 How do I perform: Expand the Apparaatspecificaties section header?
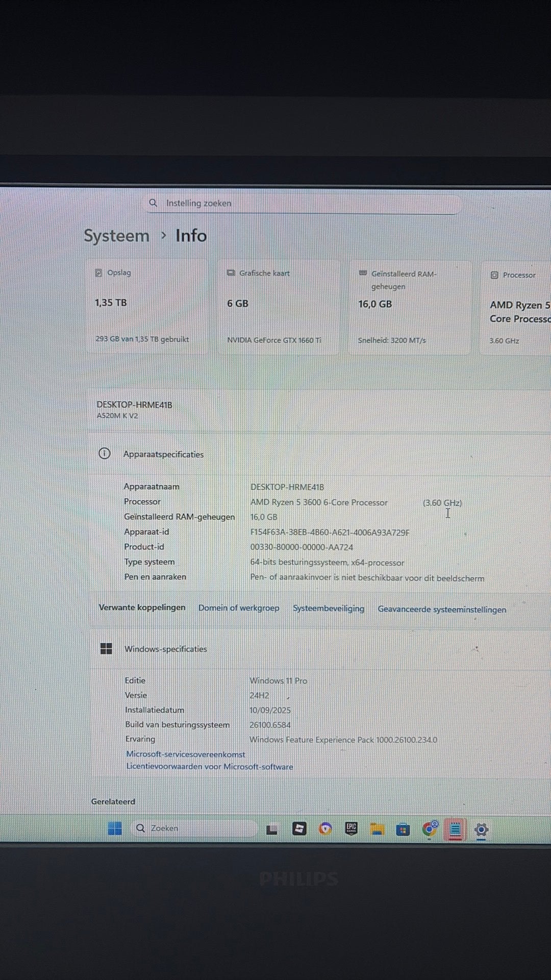[x=320, y=454]
